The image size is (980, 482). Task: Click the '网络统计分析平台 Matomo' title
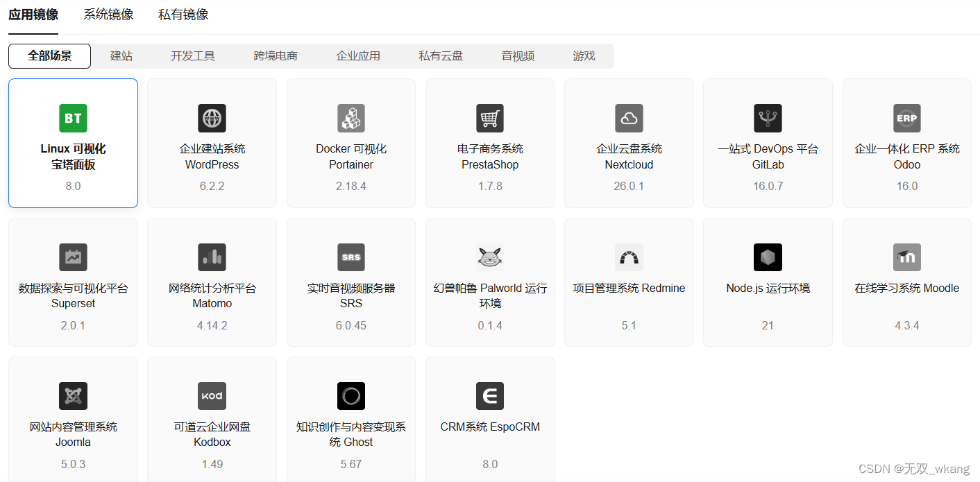[212, 296]
